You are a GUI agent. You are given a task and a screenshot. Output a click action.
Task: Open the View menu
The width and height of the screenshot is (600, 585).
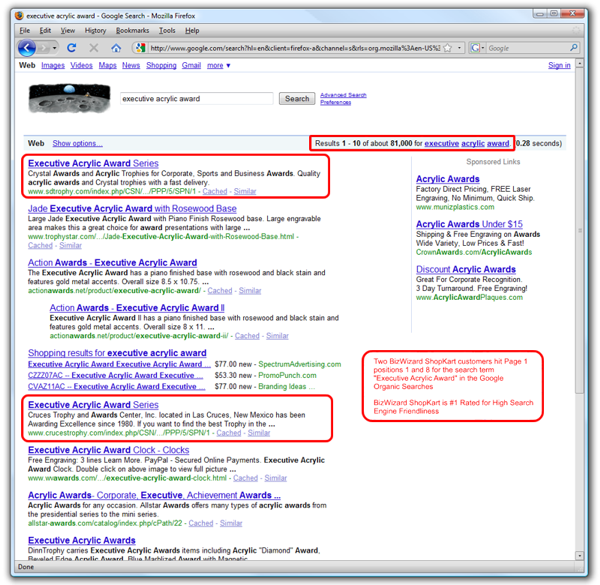click(67, 31)
